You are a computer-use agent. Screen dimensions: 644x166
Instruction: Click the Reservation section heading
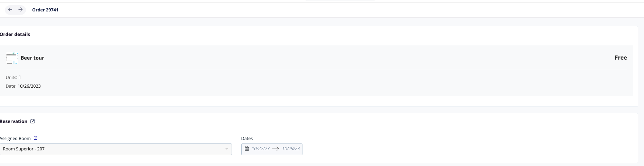(x=13, y=121)
